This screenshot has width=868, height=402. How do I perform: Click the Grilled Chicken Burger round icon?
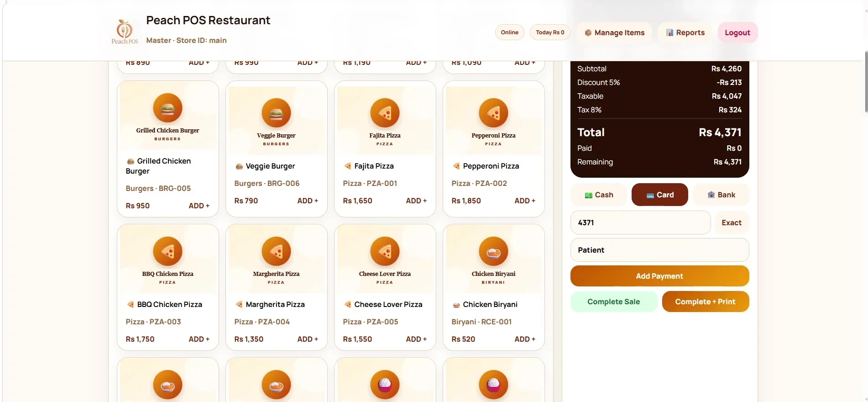click(x=167, y=108)
